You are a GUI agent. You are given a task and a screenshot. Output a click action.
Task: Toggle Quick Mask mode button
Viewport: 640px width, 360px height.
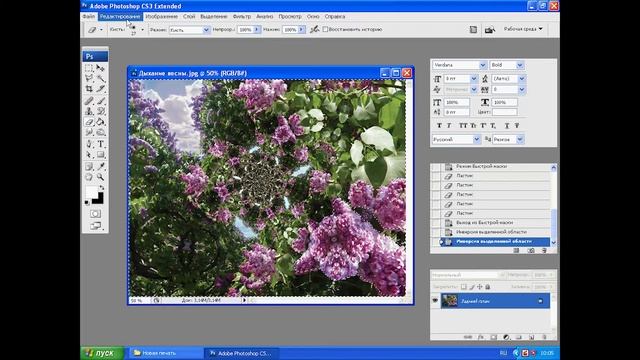pos(95,214)
